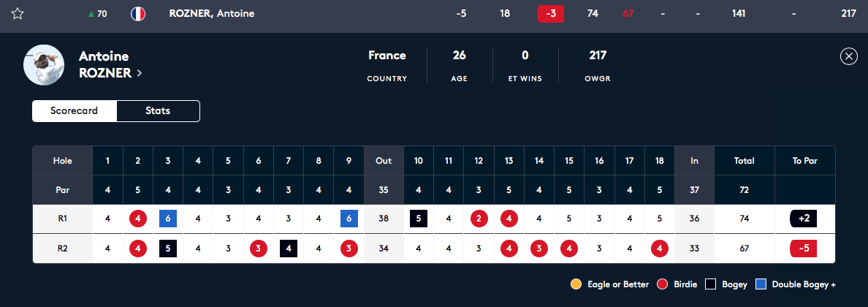Click the R1 bogey on hole 10

pyautogui.click(x=419, y=218)
